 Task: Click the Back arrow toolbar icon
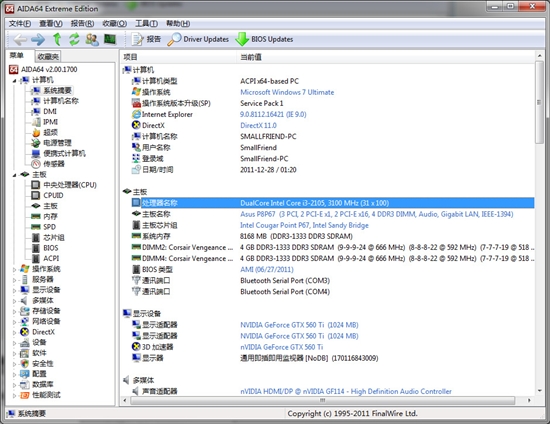[x=20, y=39]
